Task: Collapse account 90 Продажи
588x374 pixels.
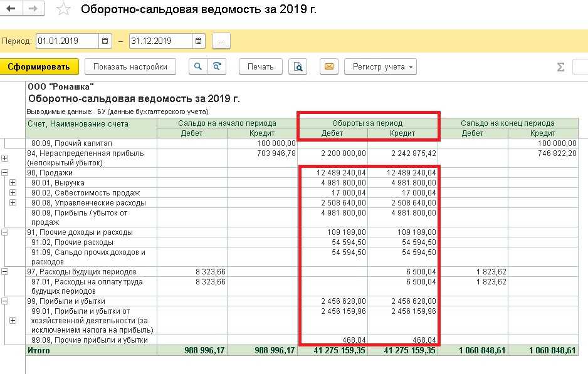Action: click(x=4, y=173)
